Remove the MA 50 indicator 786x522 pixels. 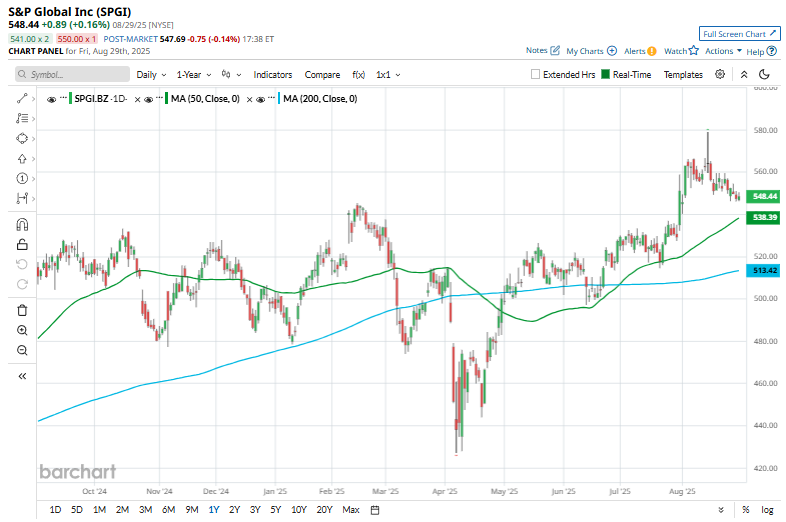pyautogui.click(x=249, y=99)
